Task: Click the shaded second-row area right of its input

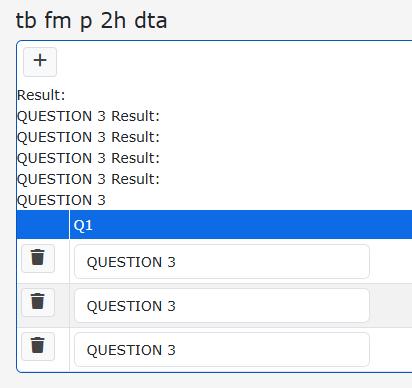Action: (391, 306)
